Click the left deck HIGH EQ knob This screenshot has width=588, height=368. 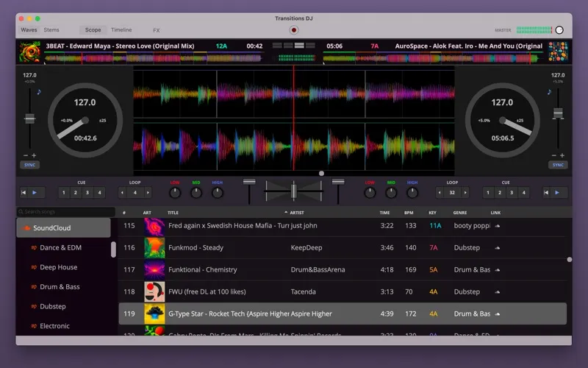(x=217, y=193)
